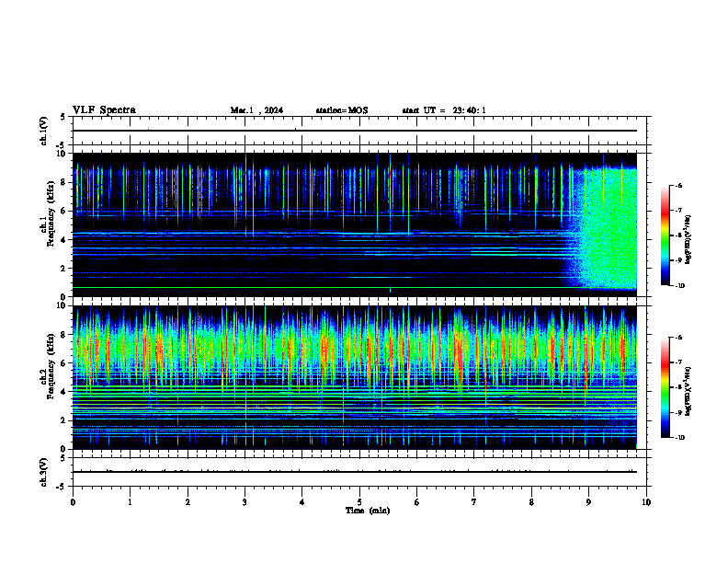Image resolution: width=728 pixels, height=563 pixels.
Task: Click the "-5" tick on ch.3(V) axis
Action: [x=61, y=487]
